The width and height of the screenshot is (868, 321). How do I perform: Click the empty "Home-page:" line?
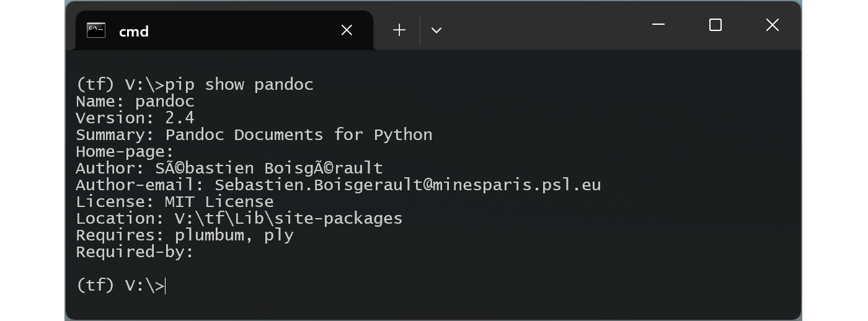(x=125, y=151)
